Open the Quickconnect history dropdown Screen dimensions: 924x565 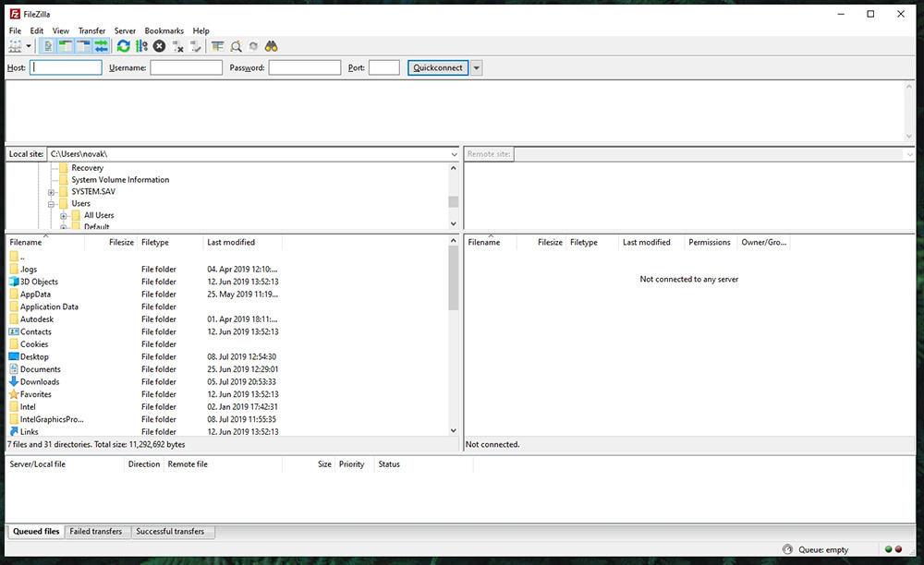(477, 67)
